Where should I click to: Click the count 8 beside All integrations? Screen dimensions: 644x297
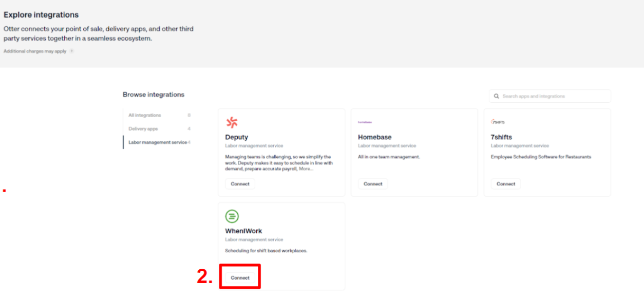point(189,115)
